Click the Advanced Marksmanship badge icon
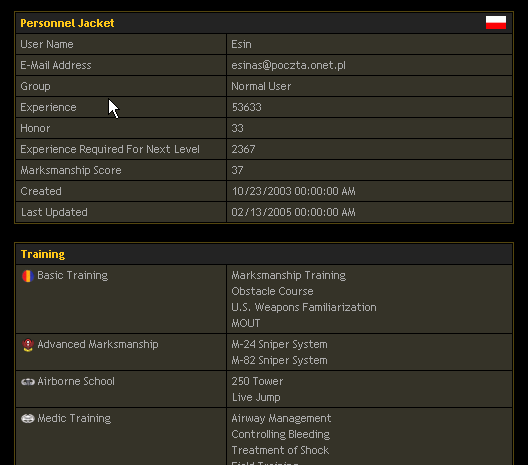The image size is (528, 465). tap(28, 345)
